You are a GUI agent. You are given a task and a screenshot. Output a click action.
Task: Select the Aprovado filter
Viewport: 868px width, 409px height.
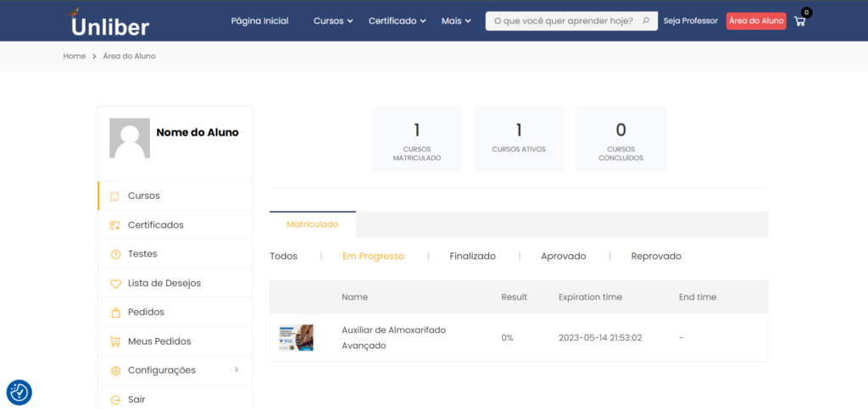point(563,256)
